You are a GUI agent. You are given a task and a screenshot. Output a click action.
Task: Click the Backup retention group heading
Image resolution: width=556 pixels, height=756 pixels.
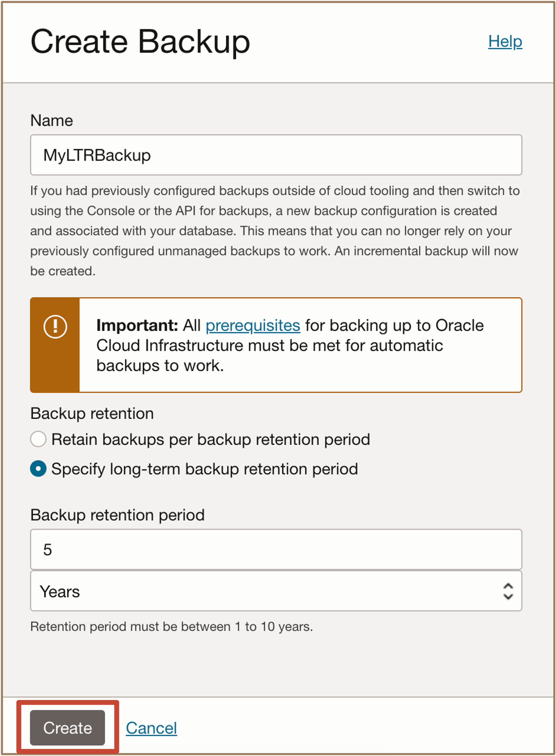tap(92, 413)
